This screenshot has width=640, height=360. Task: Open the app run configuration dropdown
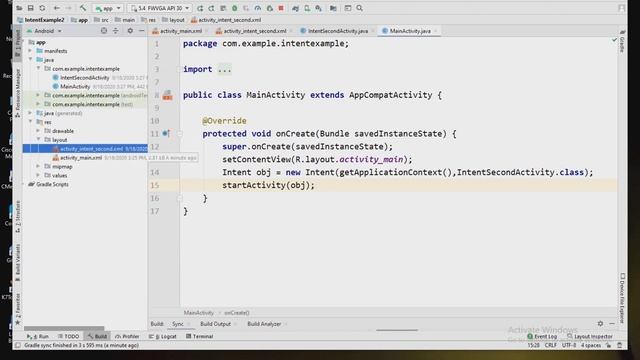click(x=108, y=8)
